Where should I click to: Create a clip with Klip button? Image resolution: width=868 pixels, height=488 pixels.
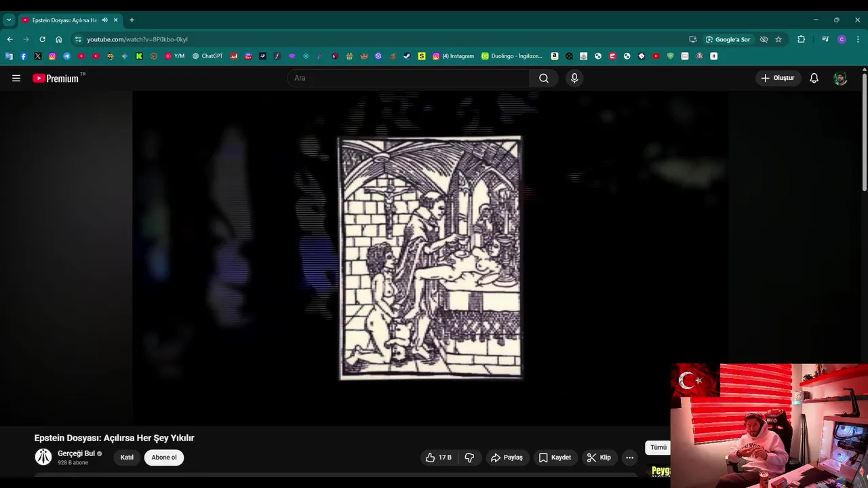599,457
